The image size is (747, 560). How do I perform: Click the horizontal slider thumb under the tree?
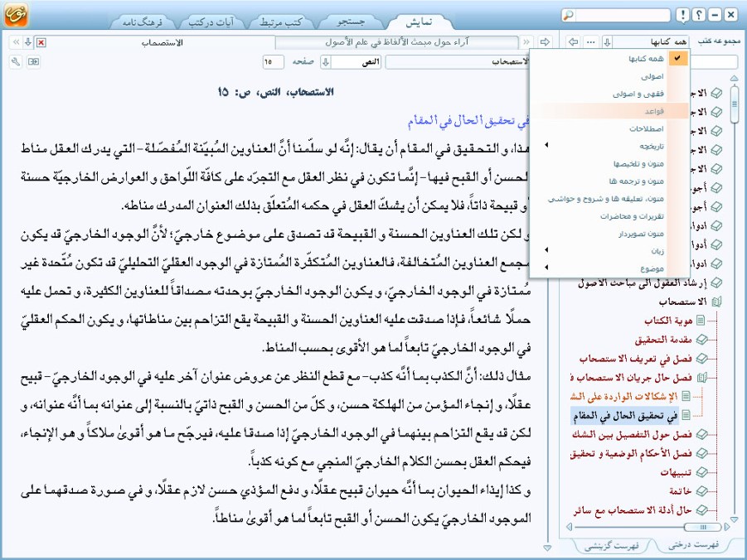(x=702, y=527)
